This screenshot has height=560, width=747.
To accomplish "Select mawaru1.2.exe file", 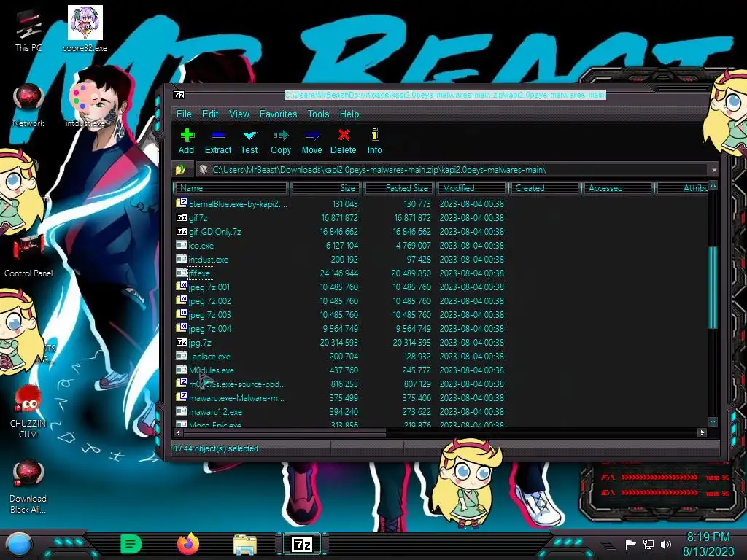I will (340, 411).
